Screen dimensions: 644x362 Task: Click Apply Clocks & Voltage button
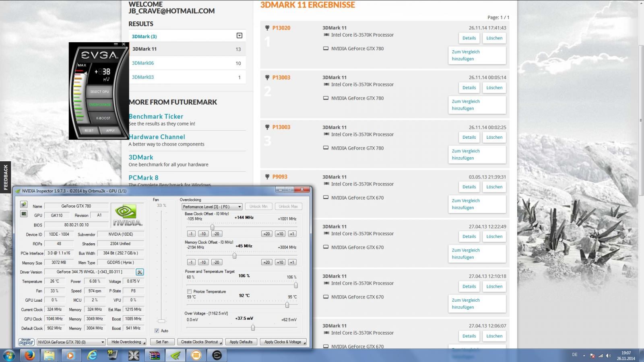(x=283, y=342)
